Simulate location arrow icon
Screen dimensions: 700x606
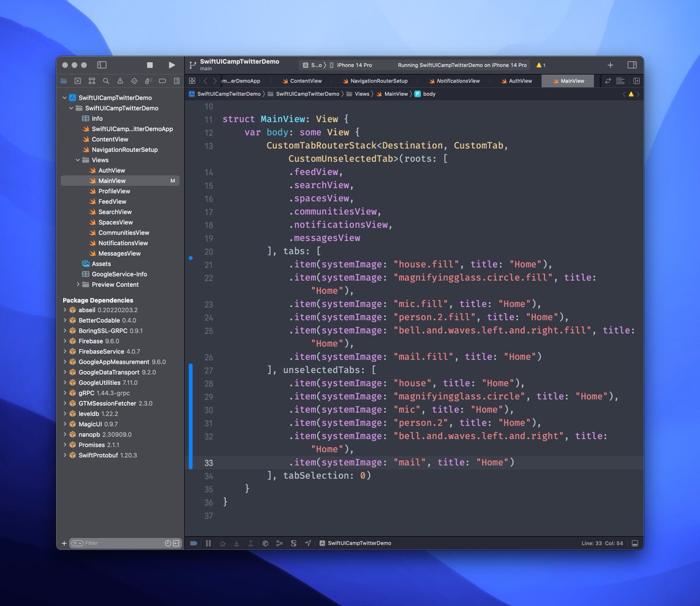tap(307, 544)
